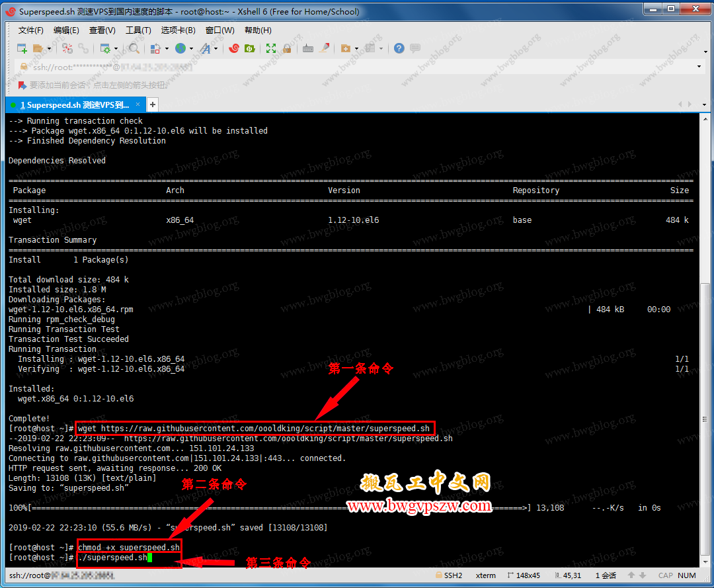Click the 'Dependencies Resolved' terminal line

(x=57, y=160)
